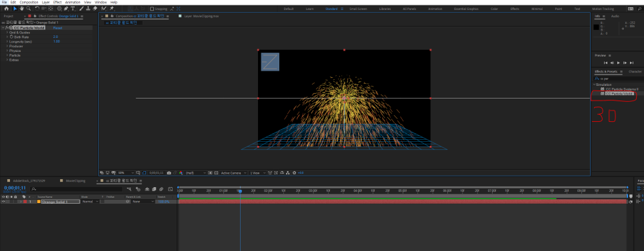Select the Type tool

(x=73, y=9)
